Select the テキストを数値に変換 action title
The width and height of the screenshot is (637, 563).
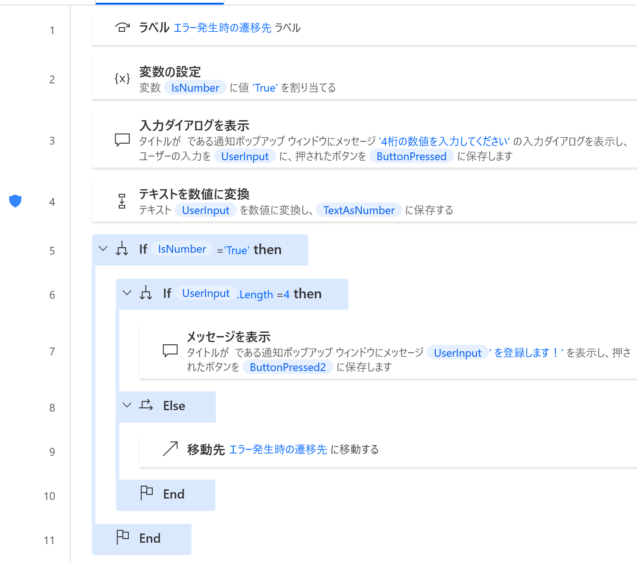click(x=194, y=194)
